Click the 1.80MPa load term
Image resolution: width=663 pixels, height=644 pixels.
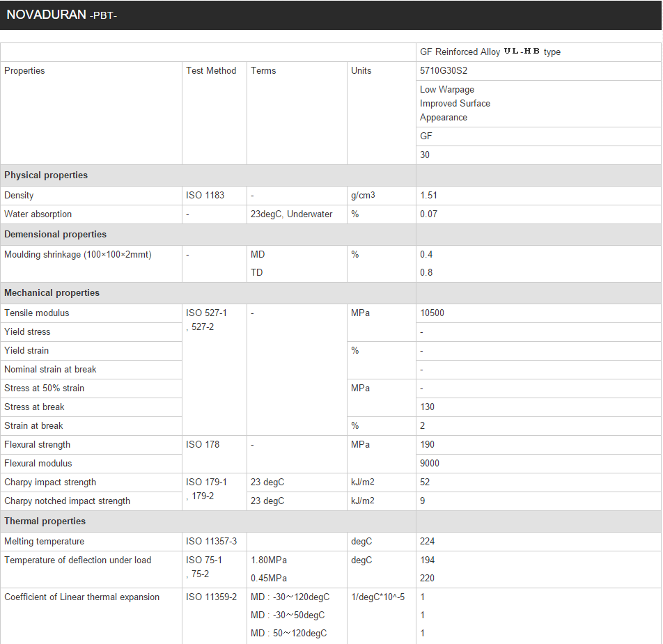(x=269, y=560)
